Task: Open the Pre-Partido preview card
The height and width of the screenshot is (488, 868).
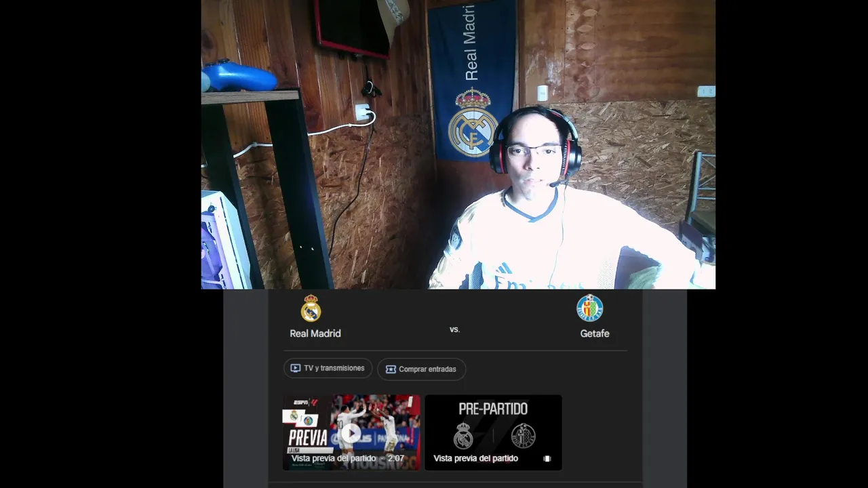Action: (x=494, y=432)
